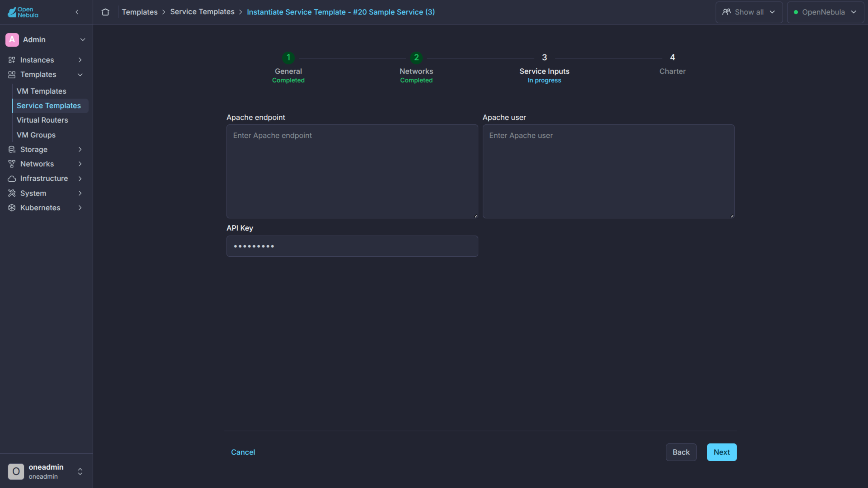The height and width of the screenshot is (488, 868).
Task: Click the Show all users icon
Action: 726,12
